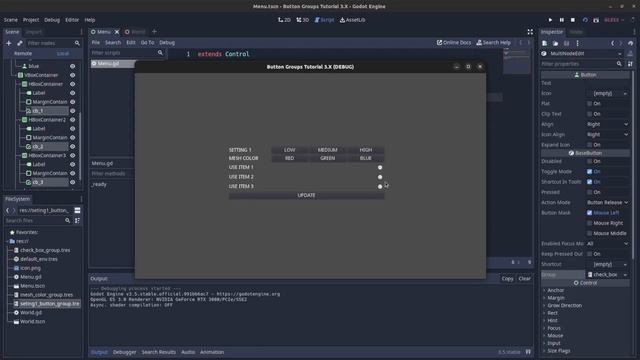Switch to the 3D workspace
This screenshot has width=640, height=360.
click(303, 20)
